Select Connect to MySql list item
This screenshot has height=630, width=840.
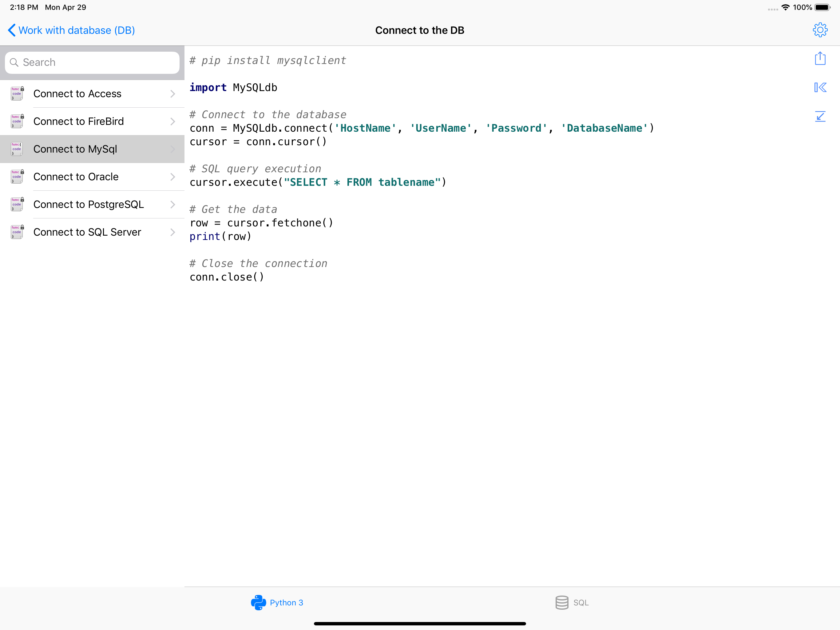tap(75, 149)
